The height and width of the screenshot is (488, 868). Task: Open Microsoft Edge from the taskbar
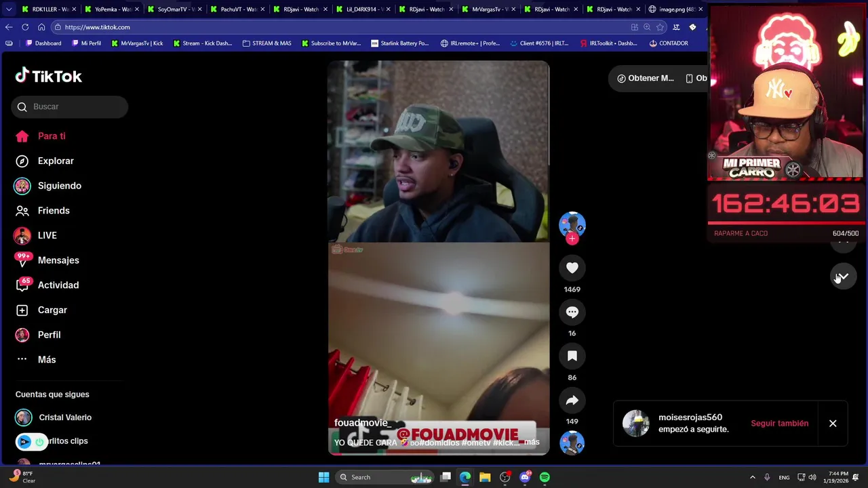coord(465,477)
